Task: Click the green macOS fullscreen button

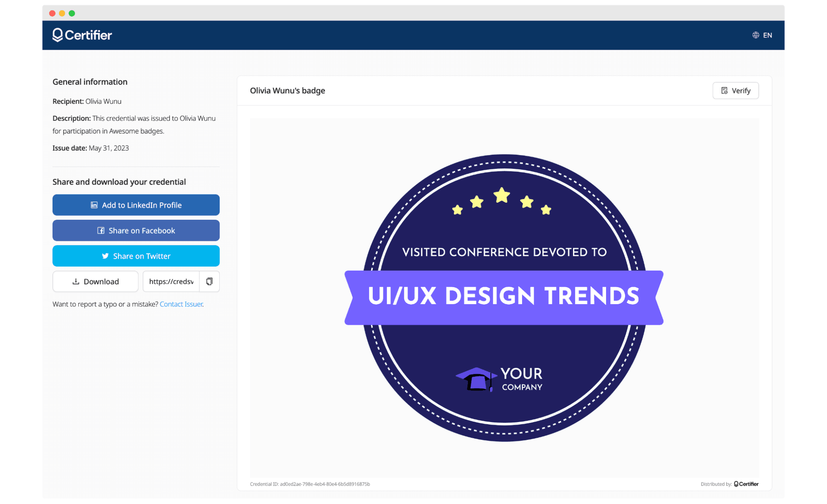Action: coord(72,13)
